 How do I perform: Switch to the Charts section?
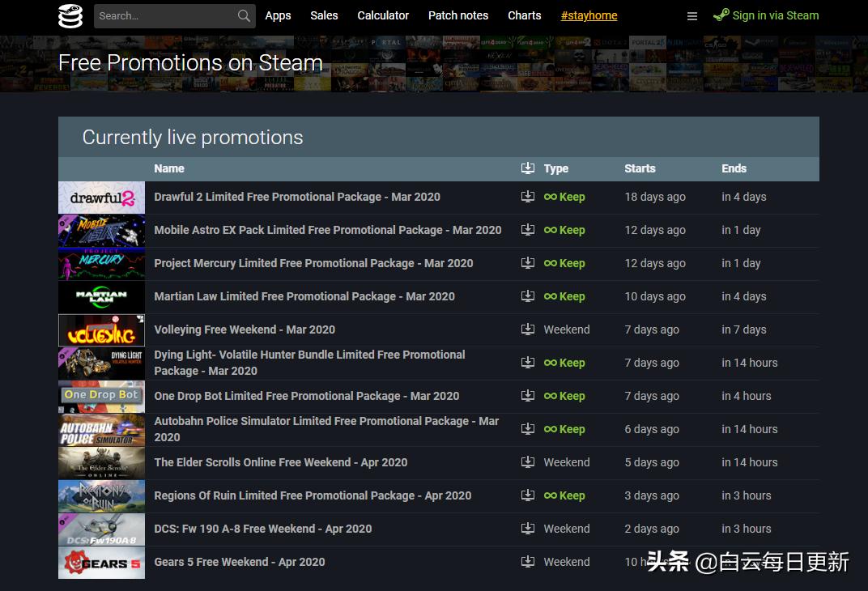(x=524, y=15)
